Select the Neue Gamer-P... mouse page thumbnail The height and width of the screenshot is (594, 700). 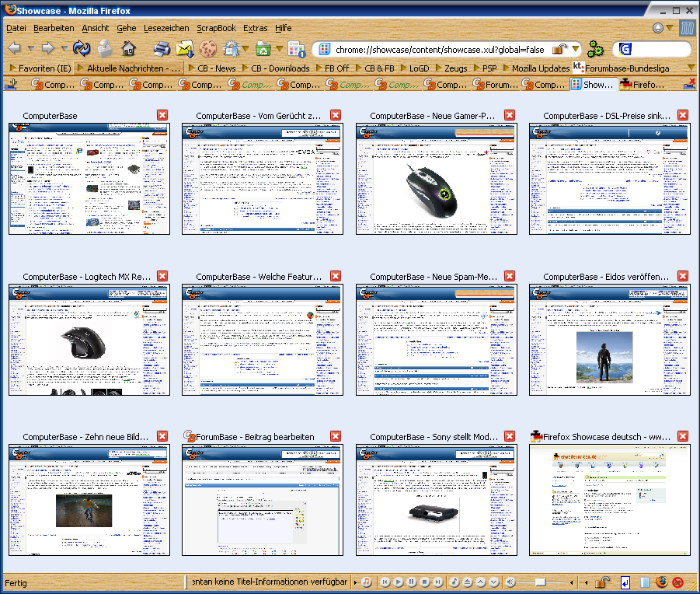click(436, 179)
